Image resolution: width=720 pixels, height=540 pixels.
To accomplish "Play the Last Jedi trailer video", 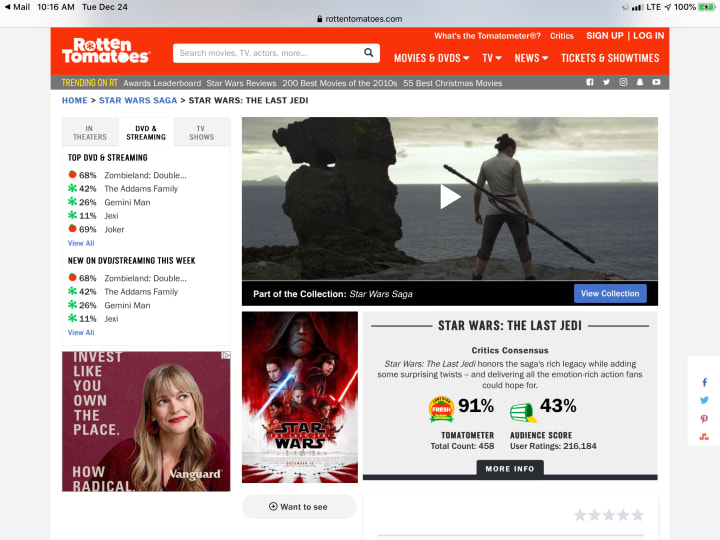I will pos(450,197).
